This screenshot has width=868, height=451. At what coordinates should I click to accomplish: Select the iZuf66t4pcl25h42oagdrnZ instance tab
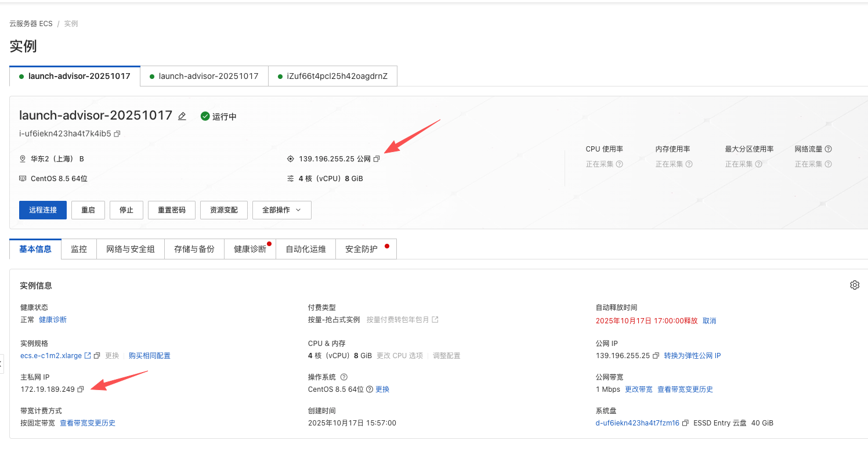coord(332,76)
